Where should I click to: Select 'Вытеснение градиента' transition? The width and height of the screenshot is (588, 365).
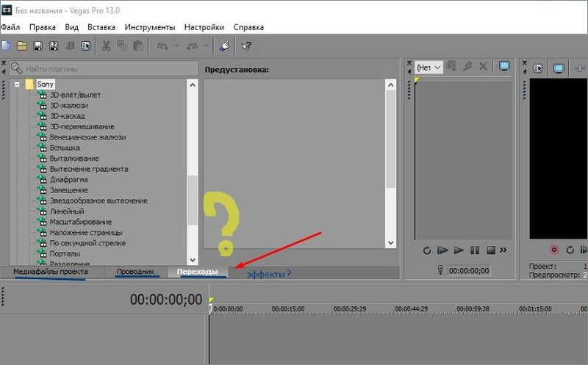coord(89,169)
